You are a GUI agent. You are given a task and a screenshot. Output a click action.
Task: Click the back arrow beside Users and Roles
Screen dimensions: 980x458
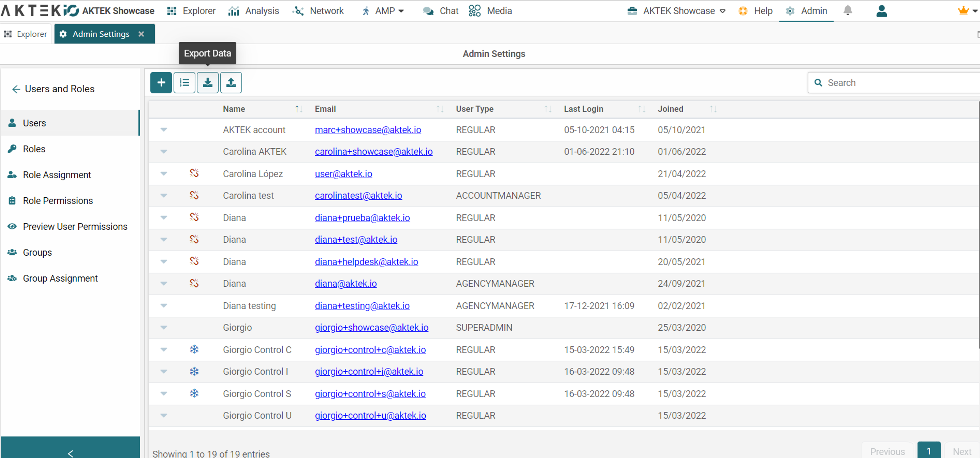point(16,89)
